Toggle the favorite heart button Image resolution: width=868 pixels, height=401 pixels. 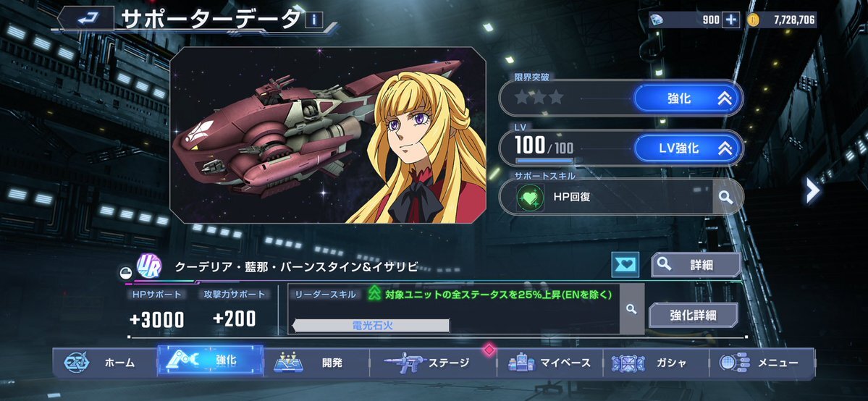point(625,265)
